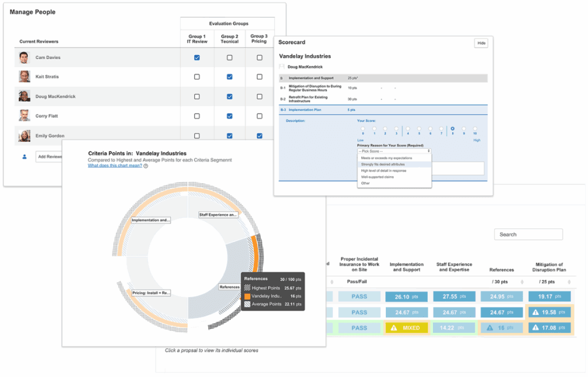The width and height of the screenshot is (588, 377).
Task: Open the Pick Score reason dropdown
Action: click(x=393, y=151)
